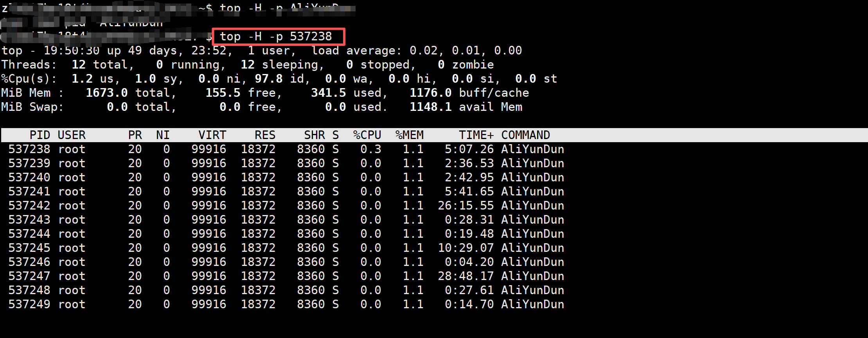The width and height of the screenshot is (868, 338).
Task: Click thread PID 537245
Action: coord(29,248)
